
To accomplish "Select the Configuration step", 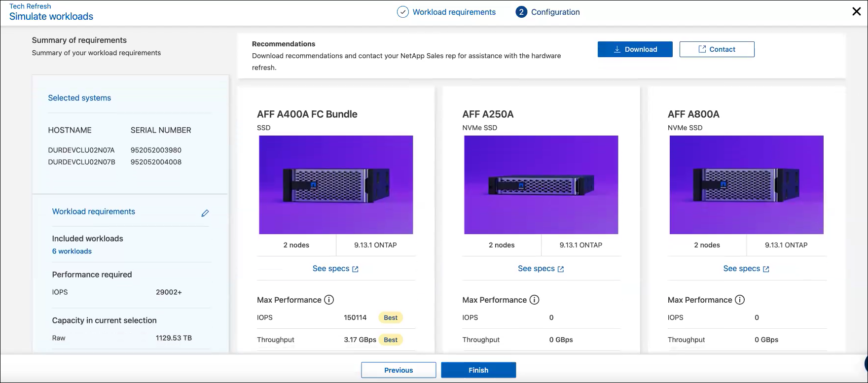I will (x=555, y=12).
